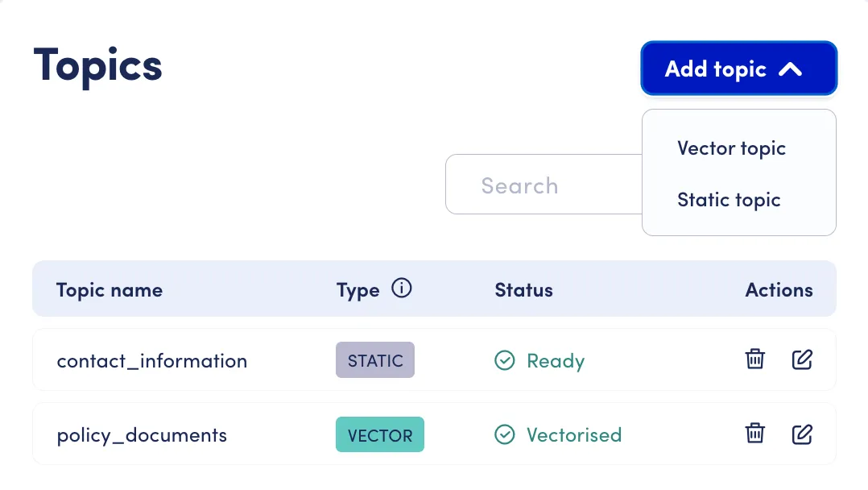Image resolution: width=868 pixels, height=490 pixels.
Task: Edit the contact_information topic
Action: 802,359
